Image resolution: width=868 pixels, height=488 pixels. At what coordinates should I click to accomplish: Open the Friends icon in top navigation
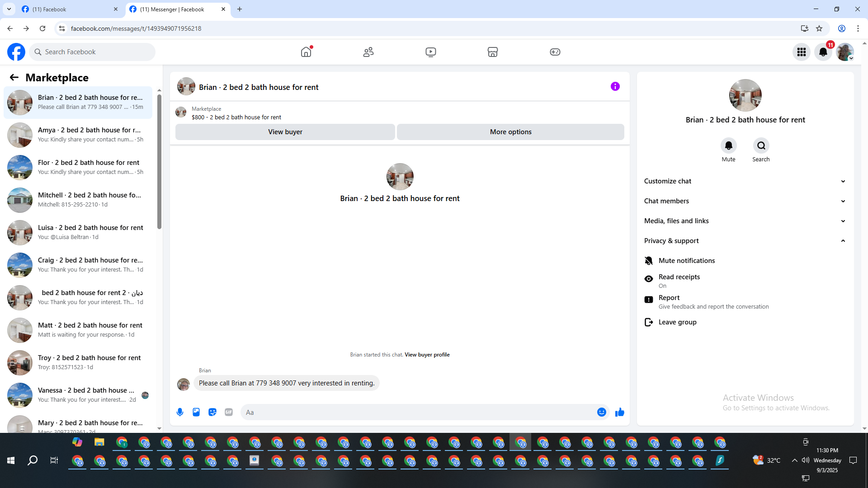368,52
